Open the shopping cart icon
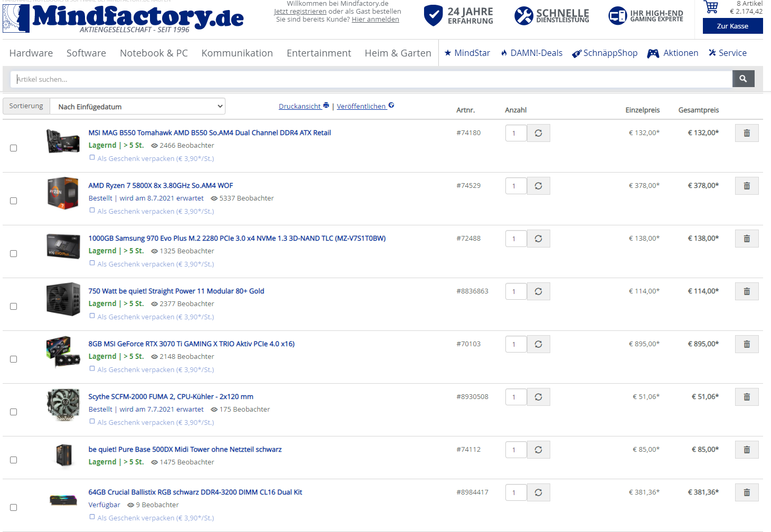The height and width of the screenshot is (532, 771). coord(711,7)
